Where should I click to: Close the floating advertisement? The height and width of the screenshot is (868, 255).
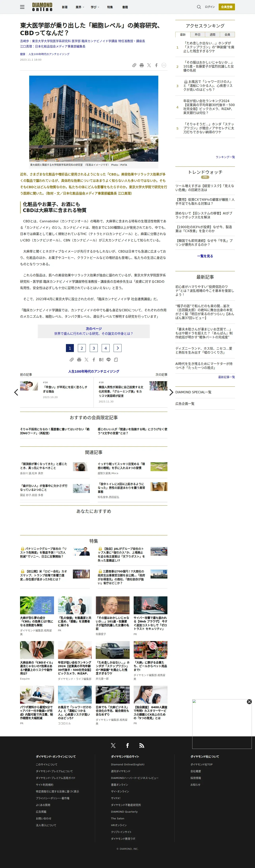(249, 702)
